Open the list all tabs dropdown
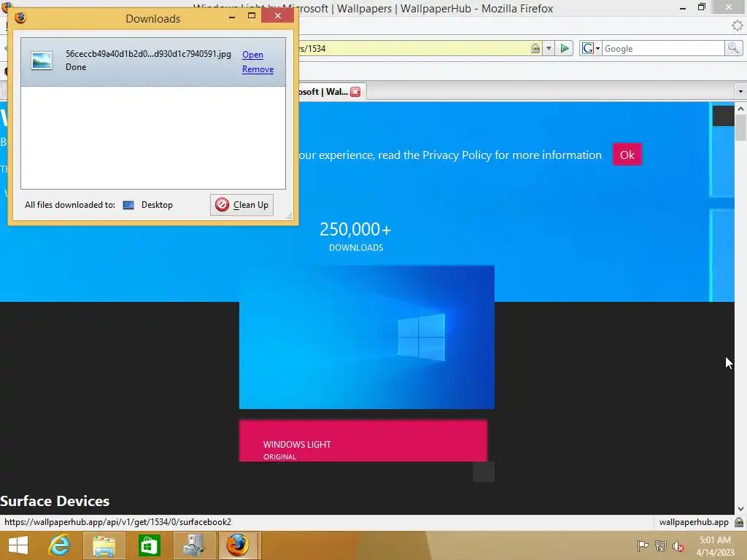747x560 pixels. [x=740, y=91]
